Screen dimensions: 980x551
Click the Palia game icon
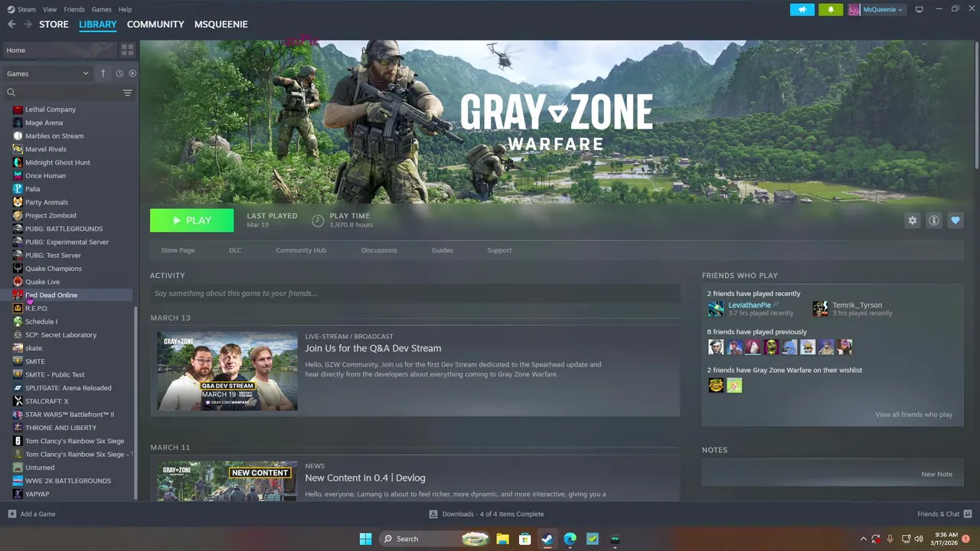tap(18, 189)
